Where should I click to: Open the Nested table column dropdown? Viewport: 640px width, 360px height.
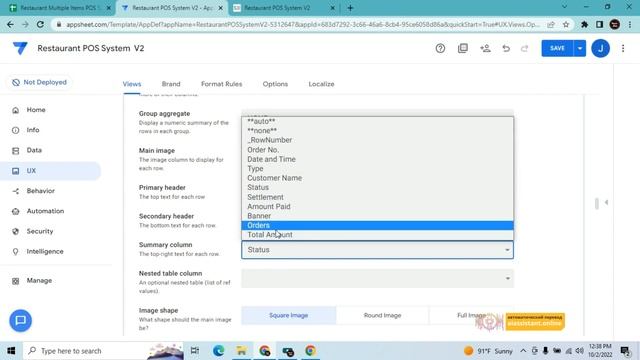pos(378,278)
